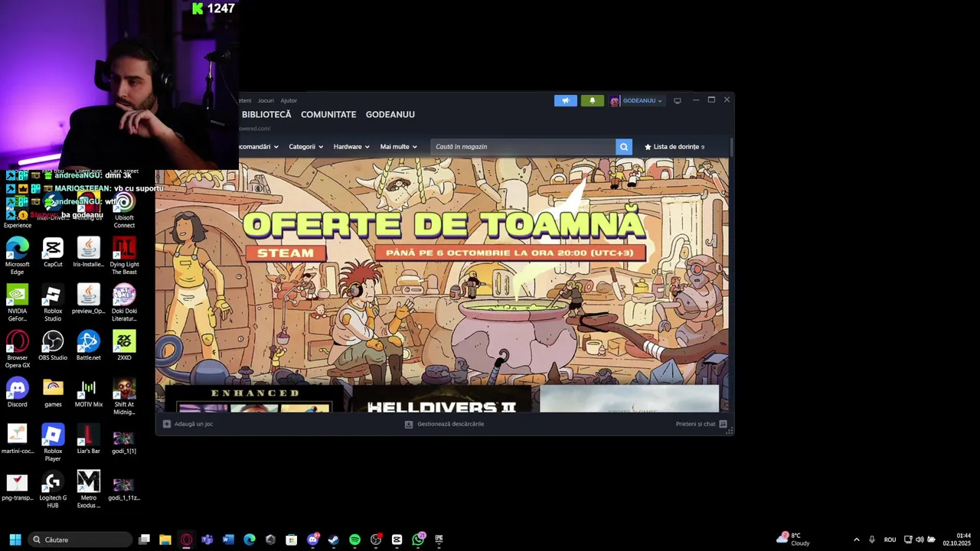
Task: Open the GODEANUU account dropdown
Action: click(x=642, y=100)
